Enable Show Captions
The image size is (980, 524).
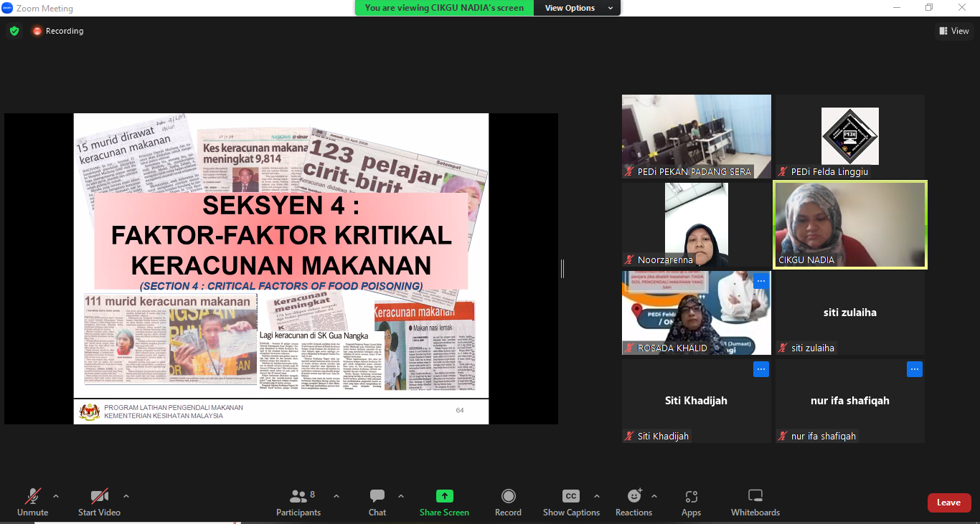tap(571, 497)
